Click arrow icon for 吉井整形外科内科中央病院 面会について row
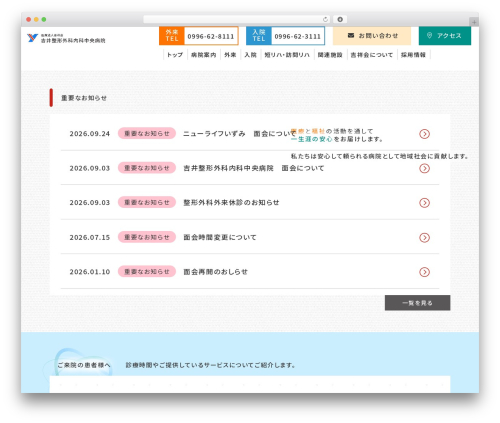 [x=424, y=168]
